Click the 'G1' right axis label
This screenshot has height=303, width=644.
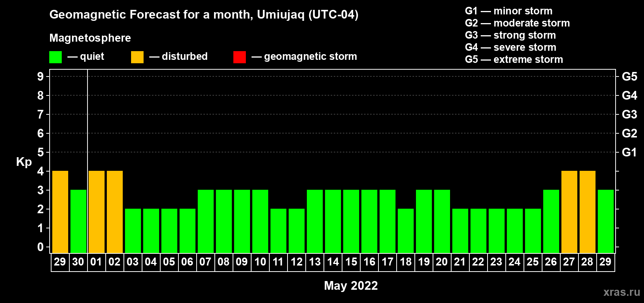[630, 152]
